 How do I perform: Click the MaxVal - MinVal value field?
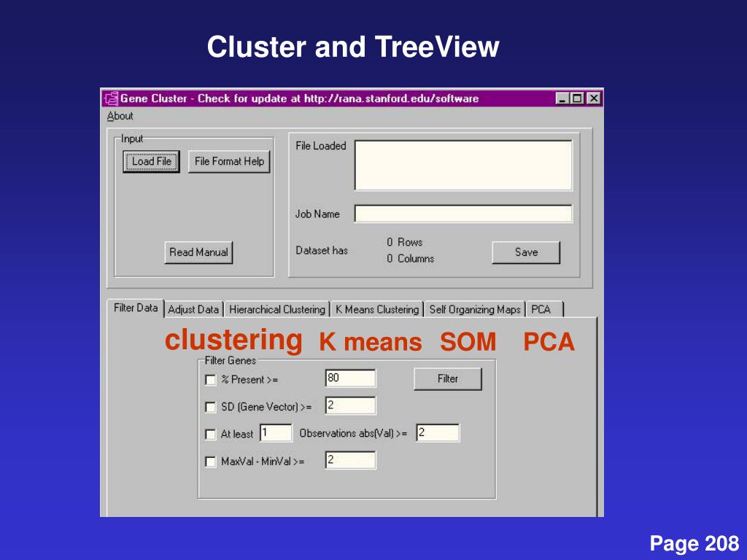(x=351, y=461)
